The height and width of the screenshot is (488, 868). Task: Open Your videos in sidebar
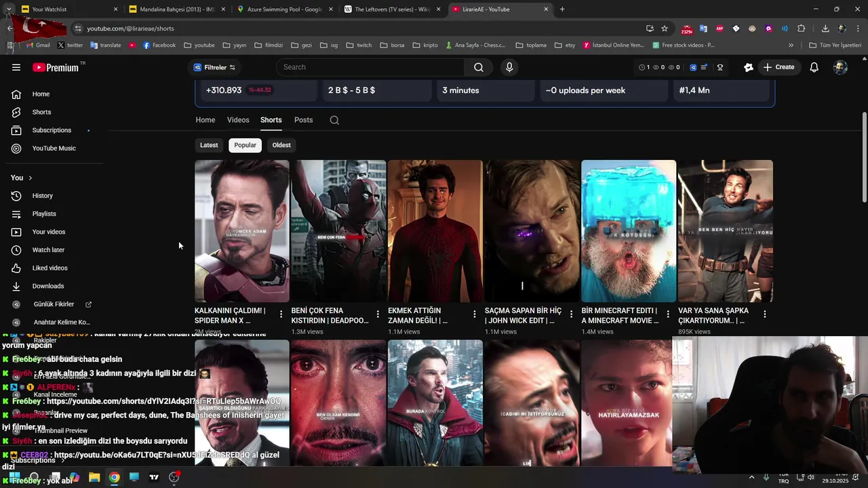(47, 232)
